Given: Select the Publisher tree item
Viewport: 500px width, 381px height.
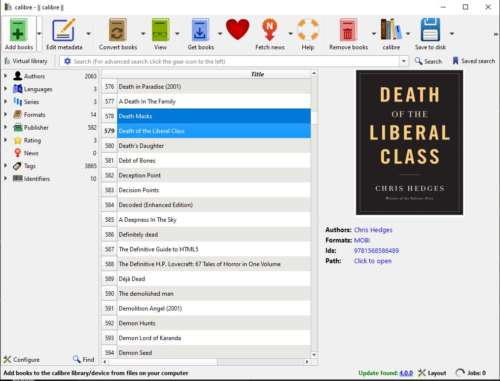Looking at the screenshot, I should 36,127.
